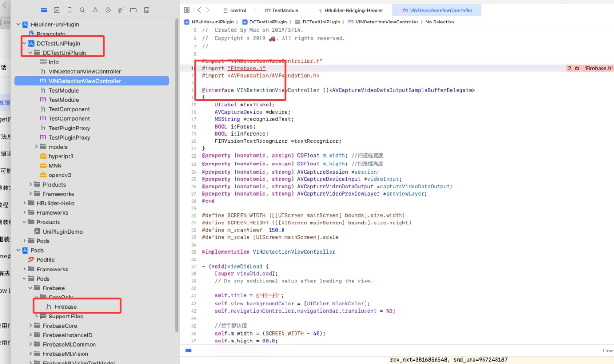
Task: Open the Source Control navigator
Action: pos(57,10)
